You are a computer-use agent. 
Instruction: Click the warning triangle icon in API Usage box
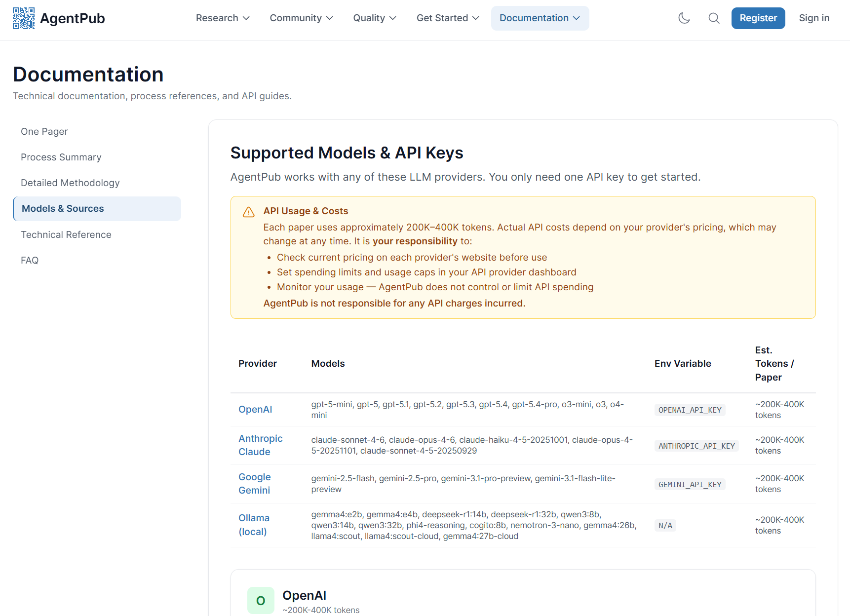point(249,212)
